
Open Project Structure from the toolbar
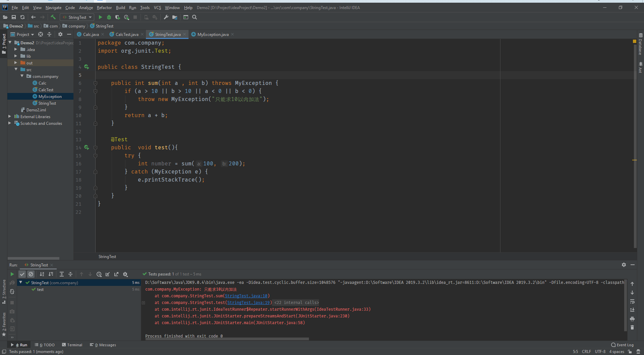point(175,17)
